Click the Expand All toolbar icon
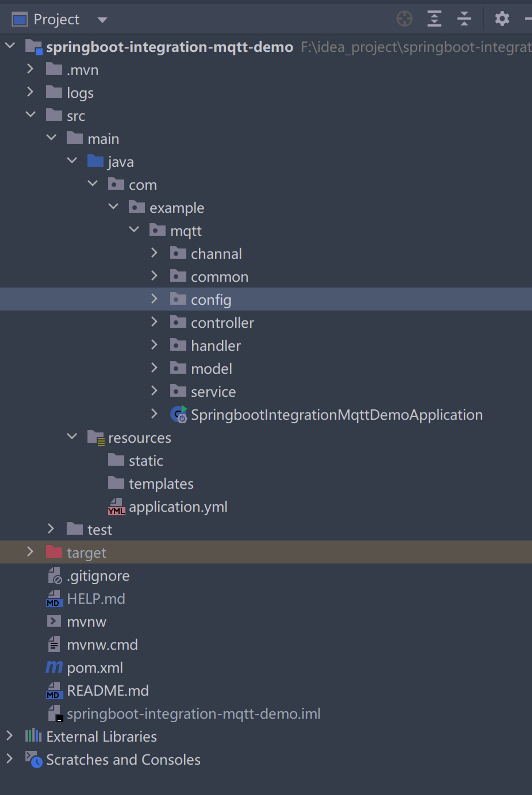 [x=434, y=19]
